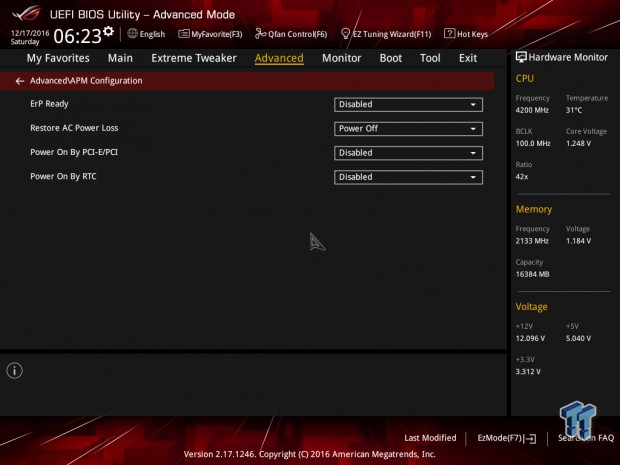The width and height of the screenshot is (620, 465).
Task: Click the 5.040 V reading
Action: pos(578,338)
